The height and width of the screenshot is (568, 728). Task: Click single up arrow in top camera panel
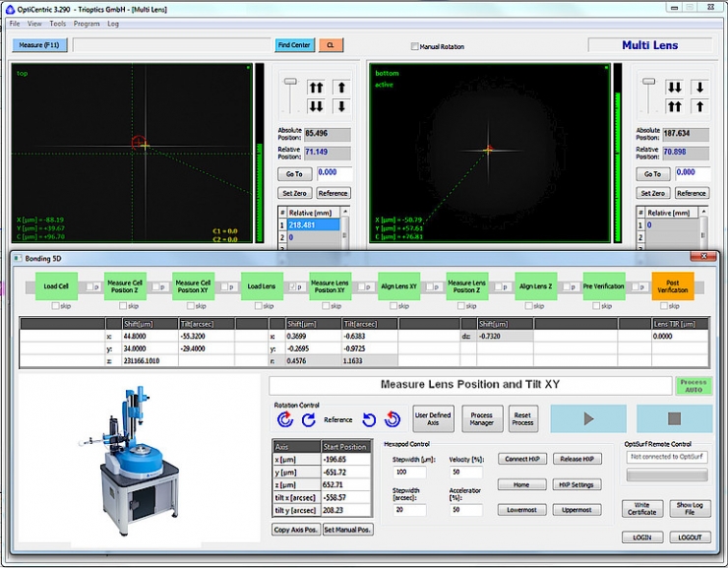(341, 88)
